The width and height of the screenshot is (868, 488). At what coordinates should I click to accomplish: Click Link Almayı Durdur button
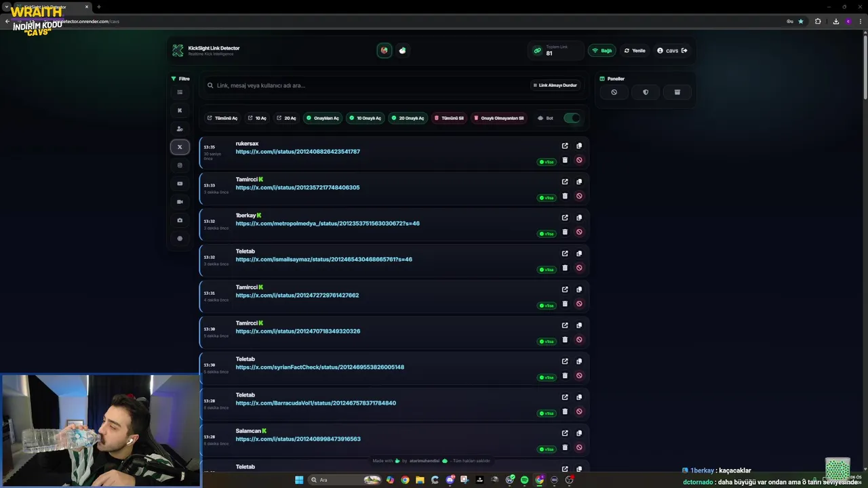click(555, 85)
